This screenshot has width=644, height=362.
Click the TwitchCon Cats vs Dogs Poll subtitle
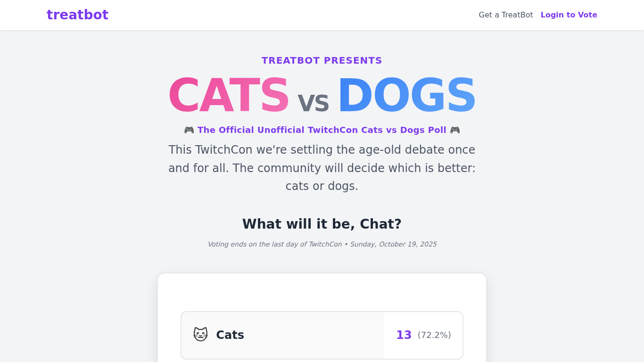(322, 130)
